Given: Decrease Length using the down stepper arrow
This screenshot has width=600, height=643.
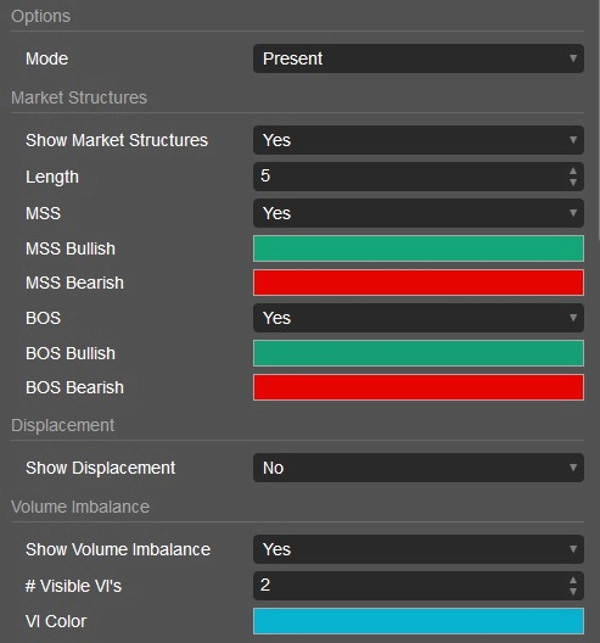Looking at the screenshot, I should tap(573, 183).
